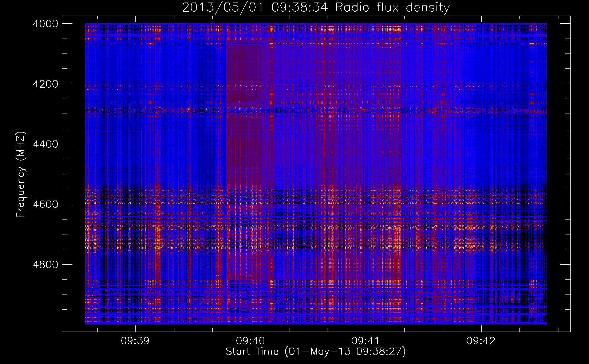The width and height of the screenshot is (589, 364).
Task: Click the 4400 frequency tick label
Action: (46, 144)
